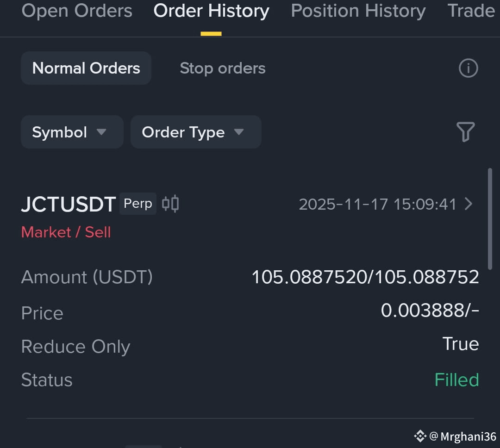Tap the Binance logo watermark

(x=420, y=436)
